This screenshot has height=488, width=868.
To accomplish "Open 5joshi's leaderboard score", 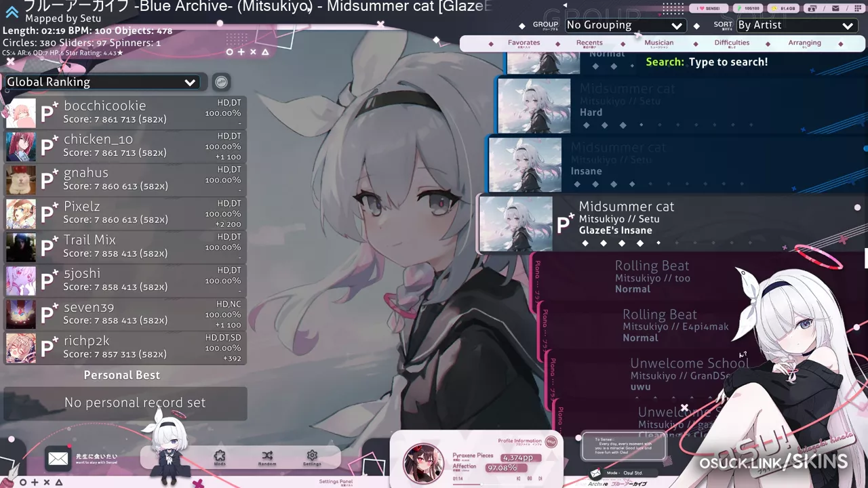I will click(x=125, y=281).
